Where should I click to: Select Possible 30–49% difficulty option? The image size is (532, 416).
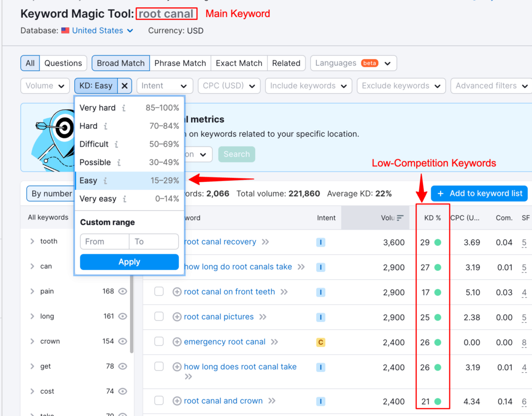129,163
